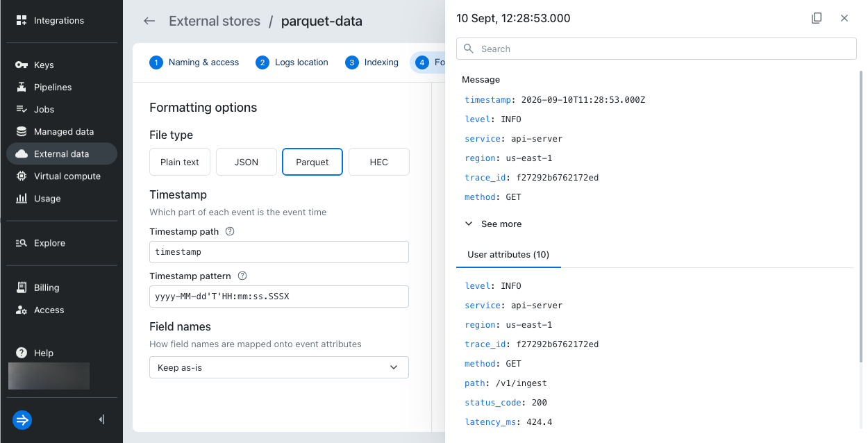Click the Billing icon in sidebar
Screen dimensions: 868x443
coord(22,287)
